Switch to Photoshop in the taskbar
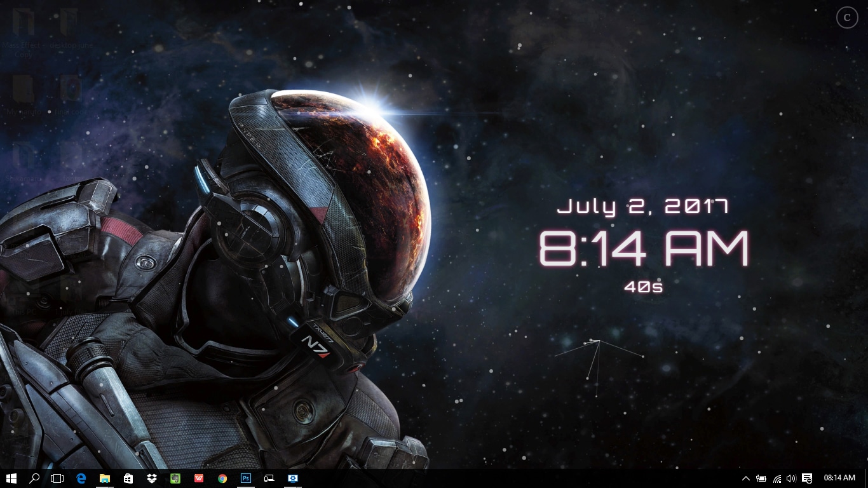Image resolution: width=868 pixels, height=488 pixels. [246, 478]
